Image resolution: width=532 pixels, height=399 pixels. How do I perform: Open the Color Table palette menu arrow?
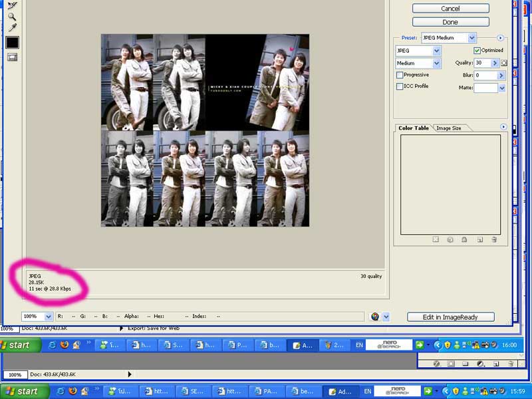click(x=503, y=127)
